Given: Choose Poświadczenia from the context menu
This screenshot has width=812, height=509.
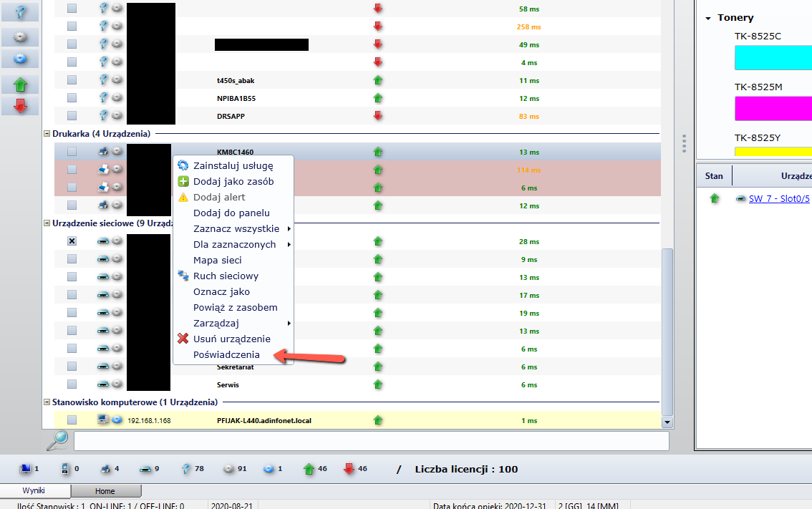Looking at the screenshot, I should point(226,354).
